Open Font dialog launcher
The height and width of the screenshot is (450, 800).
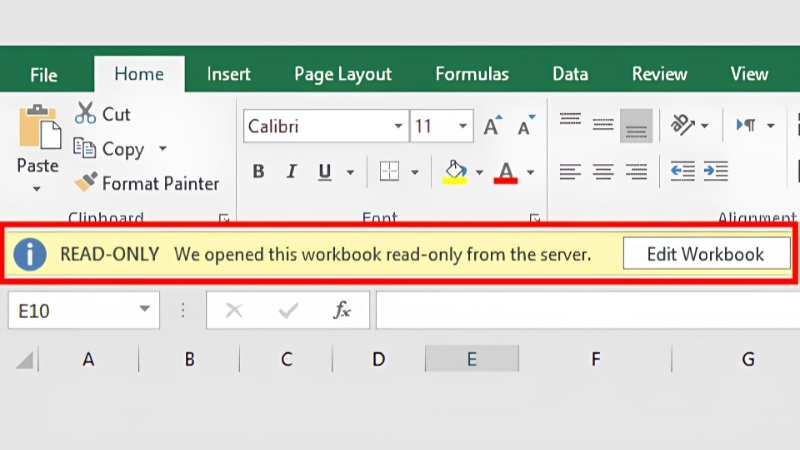point(535,218)
